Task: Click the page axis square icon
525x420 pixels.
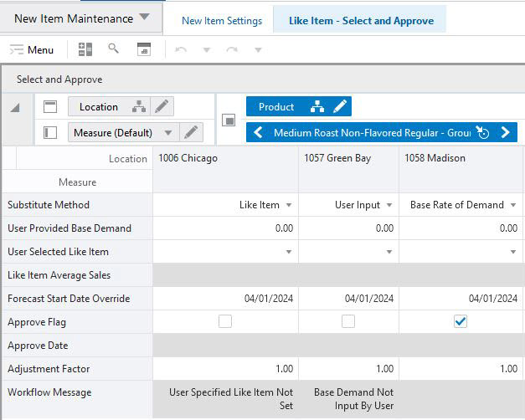Action: [x=229, y=120]
